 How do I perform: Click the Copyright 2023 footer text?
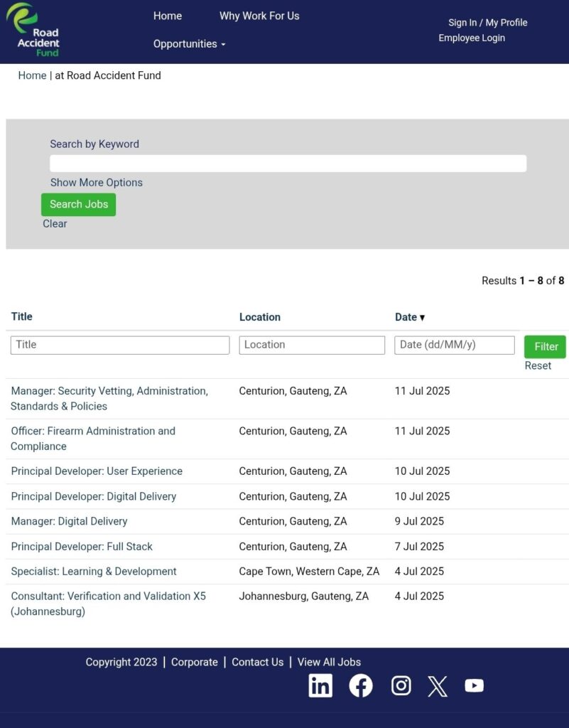[x=121, y=662]
